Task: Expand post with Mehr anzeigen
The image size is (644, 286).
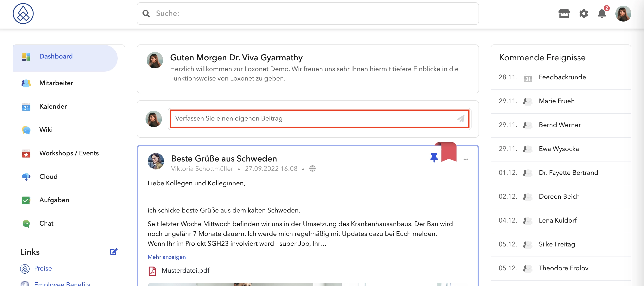Action: pos(166,257)
